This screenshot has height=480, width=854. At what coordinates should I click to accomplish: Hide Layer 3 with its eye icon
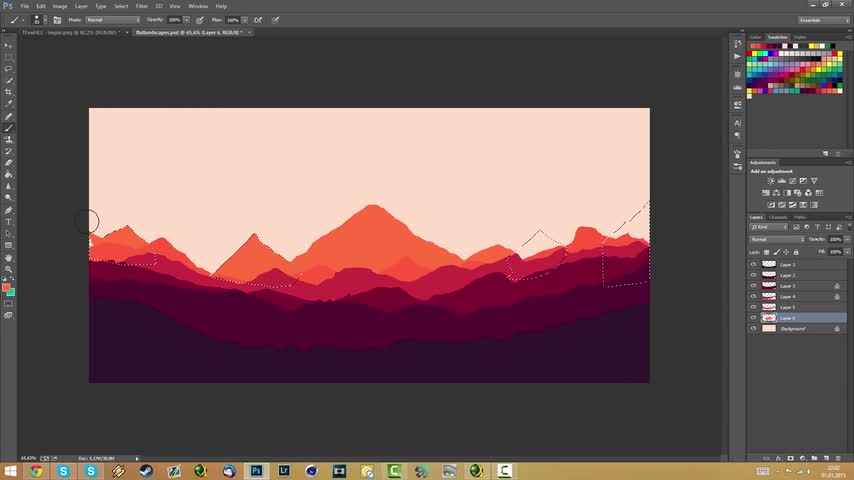754,285
